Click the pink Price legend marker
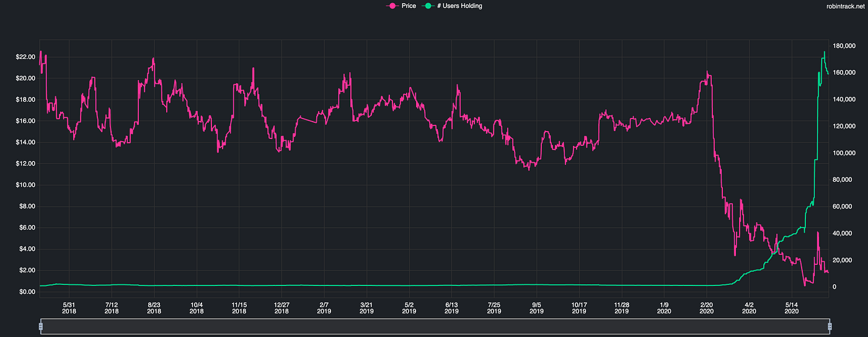Viewport: 868px width, 337px height. 392,6
